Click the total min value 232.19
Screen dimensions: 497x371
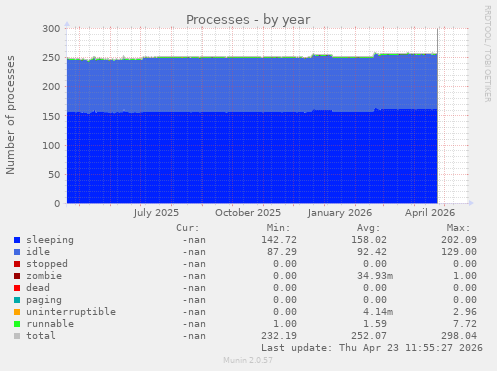pyautogui.click(x=279, y=336)
